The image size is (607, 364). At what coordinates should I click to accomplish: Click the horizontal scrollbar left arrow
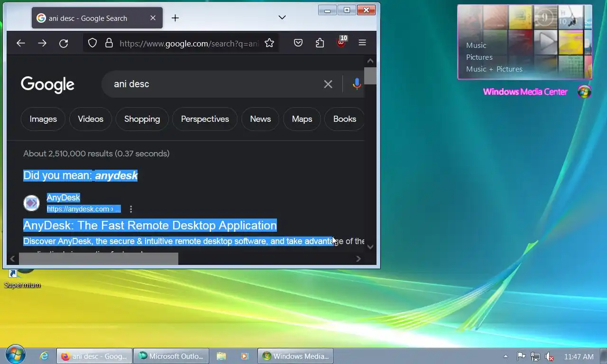click(12, 259)
